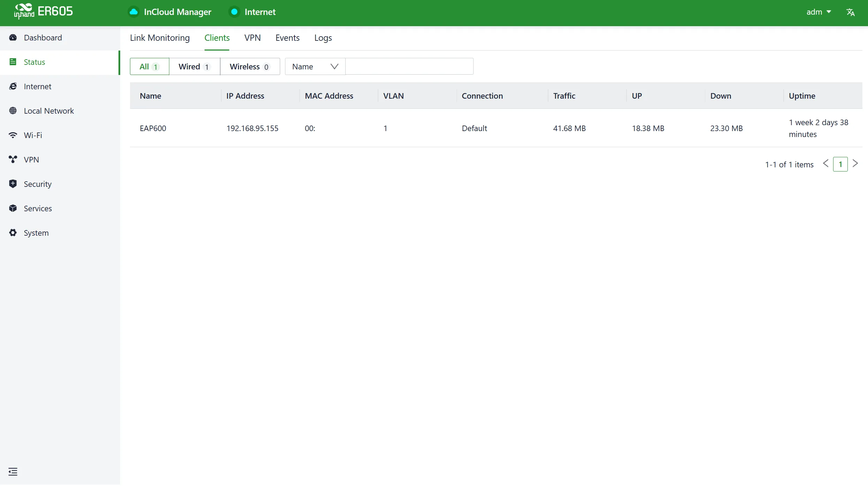This screenshot has height=486, width=868.
Task: Filter clients to Wireless only
Action: tap(250, 67)
